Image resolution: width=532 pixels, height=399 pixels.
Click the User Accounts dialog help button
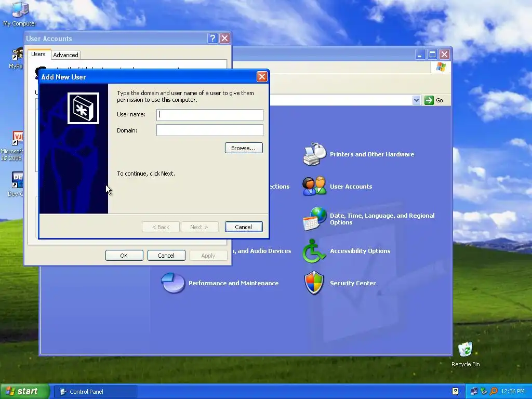point(212,38)
